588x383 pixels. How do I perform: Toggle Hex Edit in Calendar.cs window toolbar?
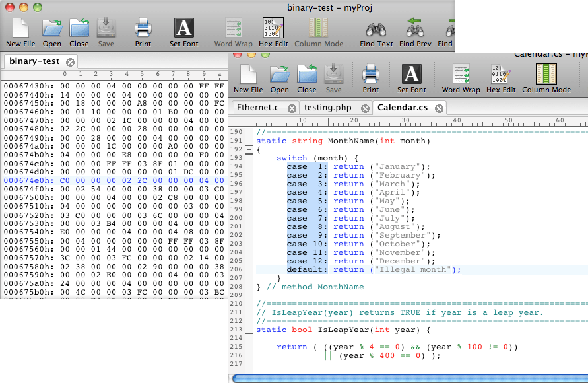coord(501,79)
